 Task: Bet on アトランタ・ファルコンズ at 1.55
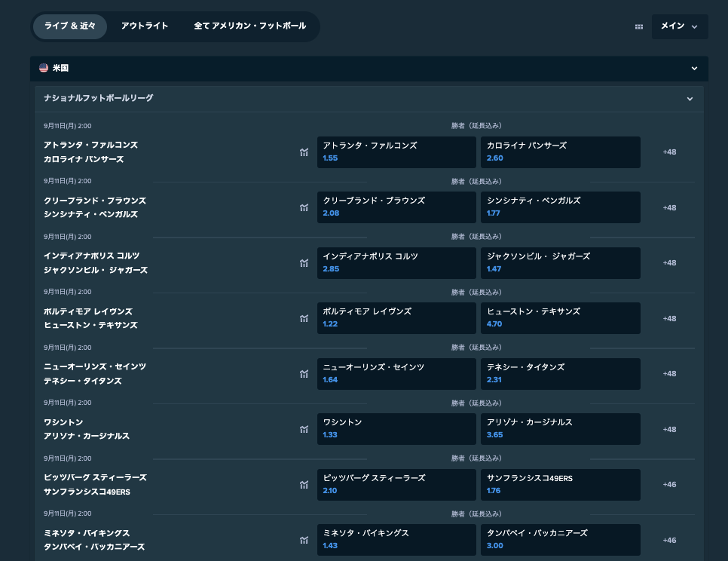click(396, 152)
